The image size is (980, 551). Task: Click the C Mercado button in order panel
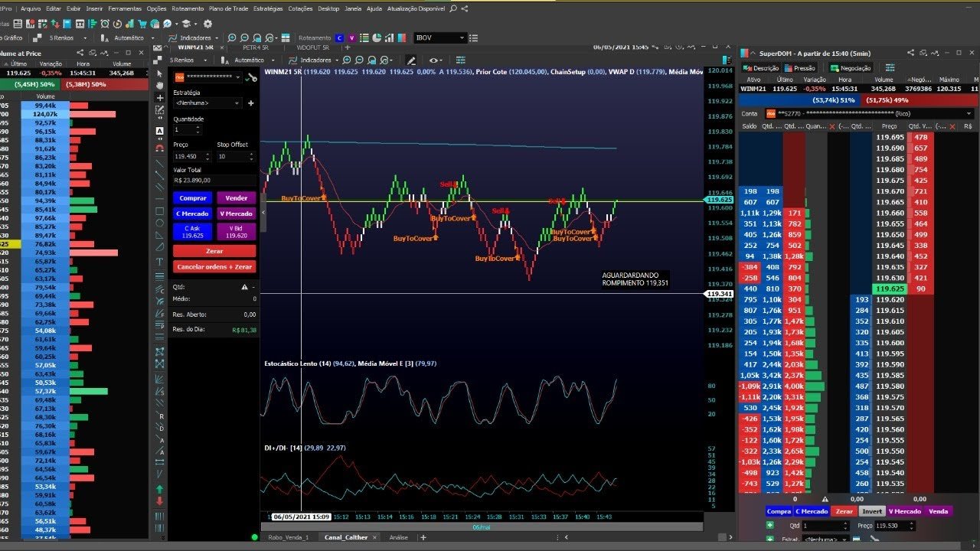coord(193,214)
